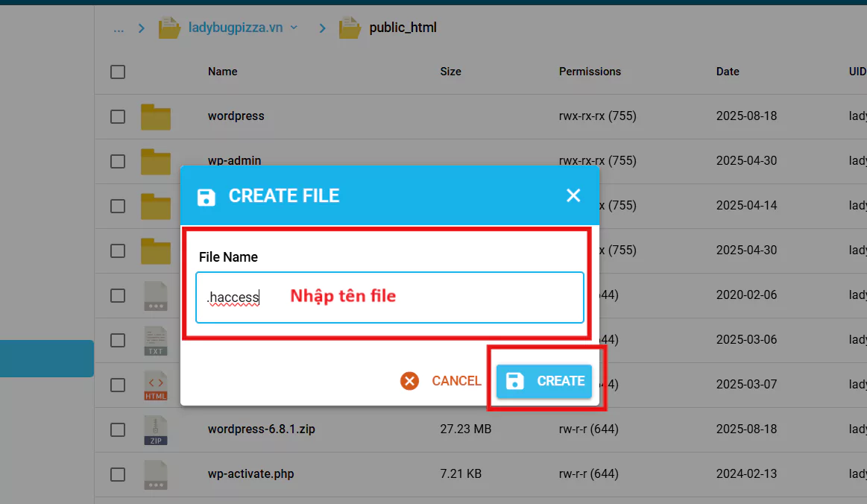The image size is (867, 504).
Task: Click breadcrumb chevron before ladybugpizza.vn
Action: click(x=142, y=28)
